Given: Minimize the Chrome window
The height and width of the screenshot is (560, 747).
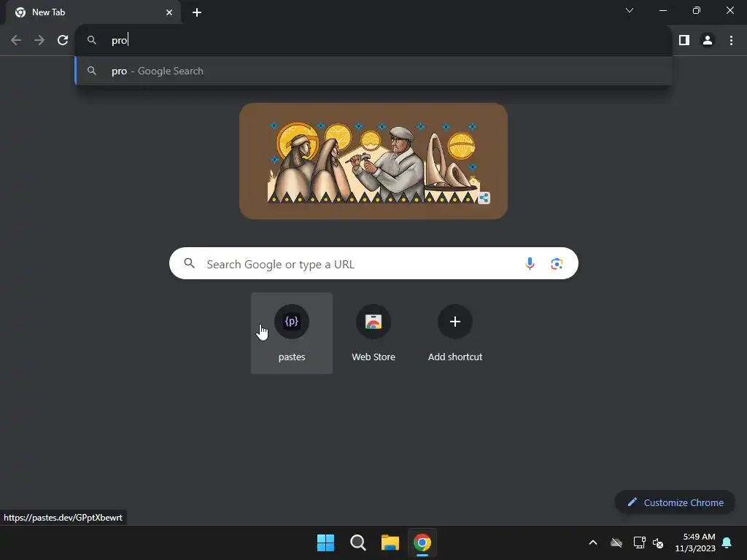Looking at the screenshot, I should point(662,10).
